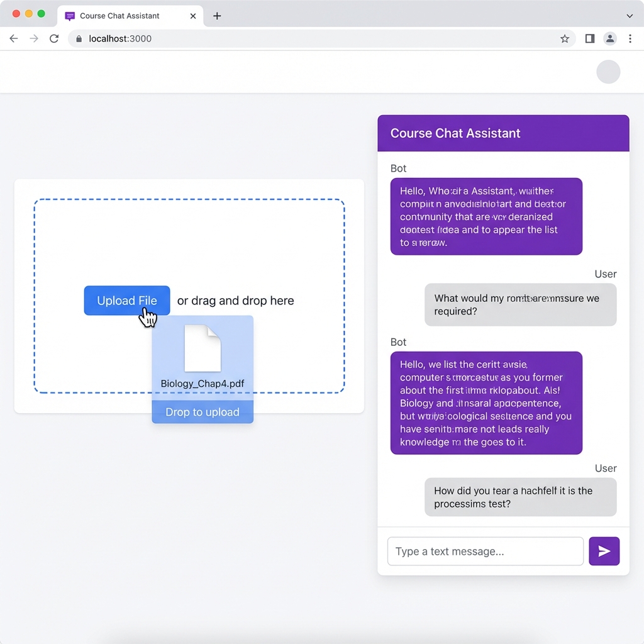This screenshot has height=644, width=644.
Task: Open the browser side panel icon
Action: pos(589,38)
